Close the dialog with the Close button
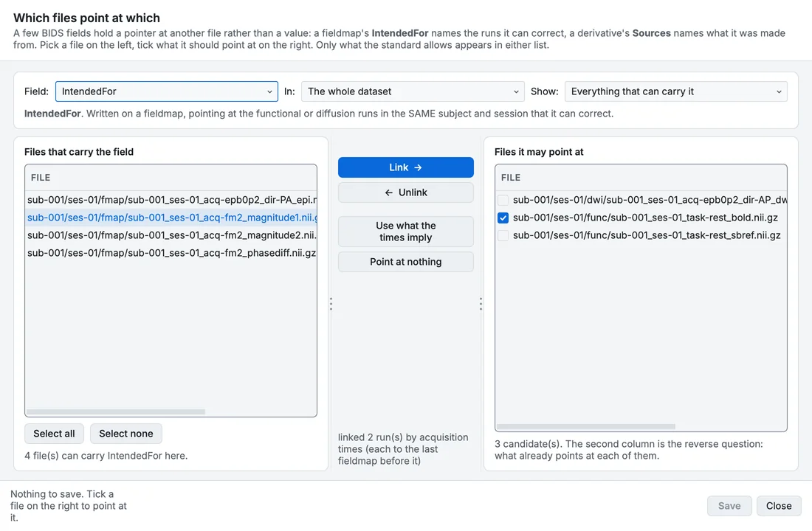812x531 pixels. click(x=779, y=506)
